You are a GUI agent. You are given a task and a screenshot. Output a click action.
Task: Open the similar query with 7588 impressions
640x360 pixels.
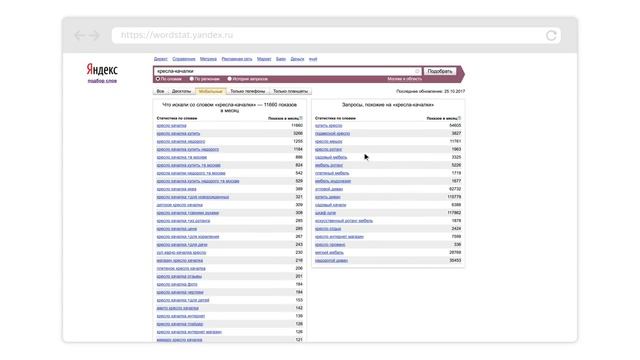tap(339, 237)
